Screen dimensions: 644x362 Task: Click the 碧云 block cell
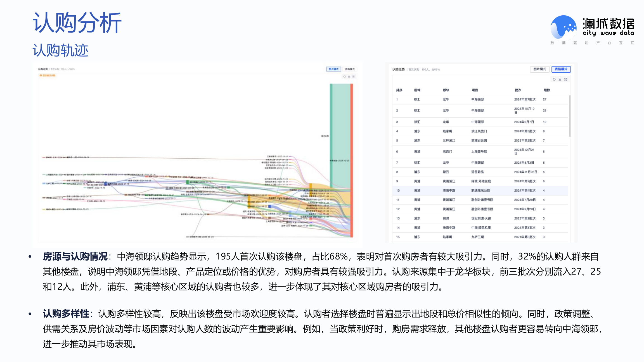(x=446, y=172)
